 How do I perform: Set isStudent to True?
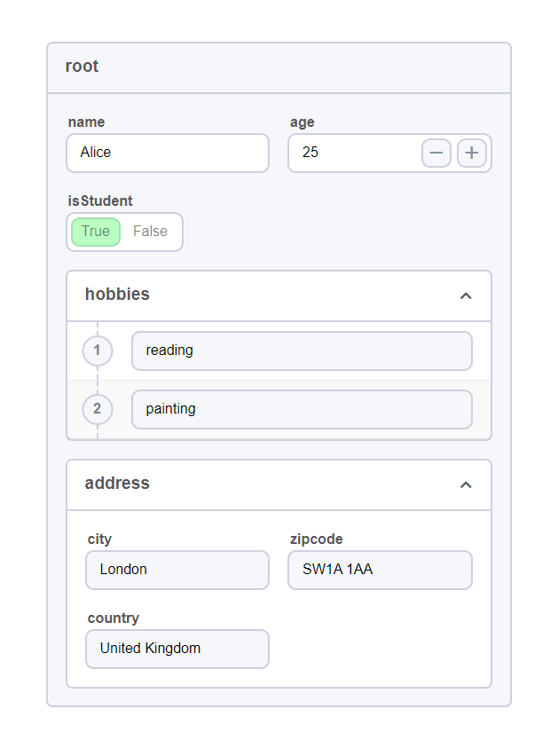click(x=96, y=232)
